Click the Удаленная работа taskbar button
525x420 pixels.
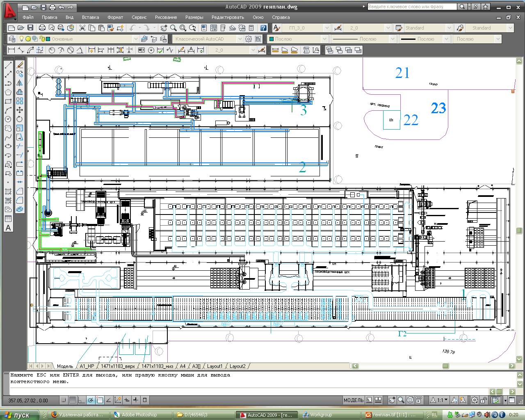pos(78,415)
